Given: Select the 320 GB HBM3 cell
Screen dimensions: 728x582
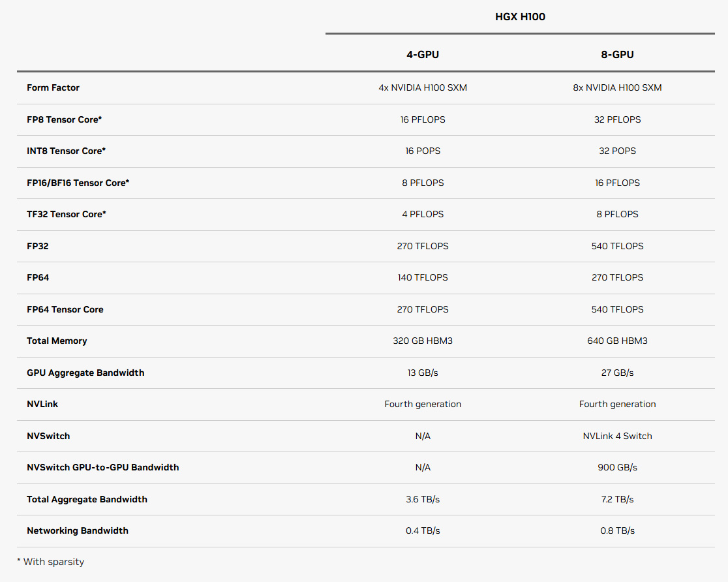Looking at the screenshot, I should (423, 341).
